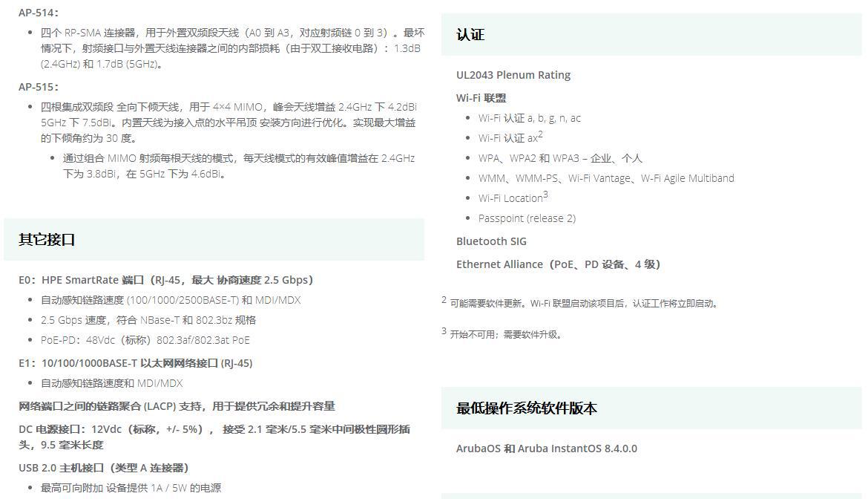Select the Wi-Fi 认证 a, b, g, n, ac item
This screenshot has width=868, height=499.
tap(529, 118)
